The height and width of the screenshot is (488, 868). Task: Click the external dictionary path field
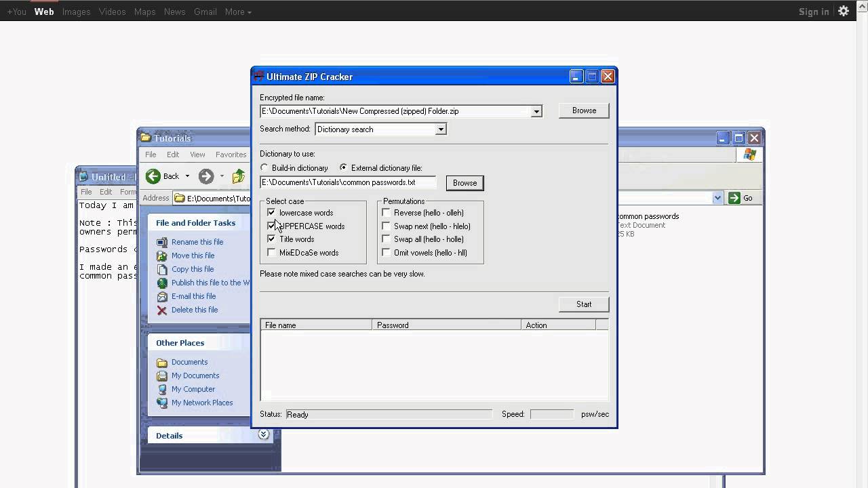pyautogui.click(x=348, y=182)
